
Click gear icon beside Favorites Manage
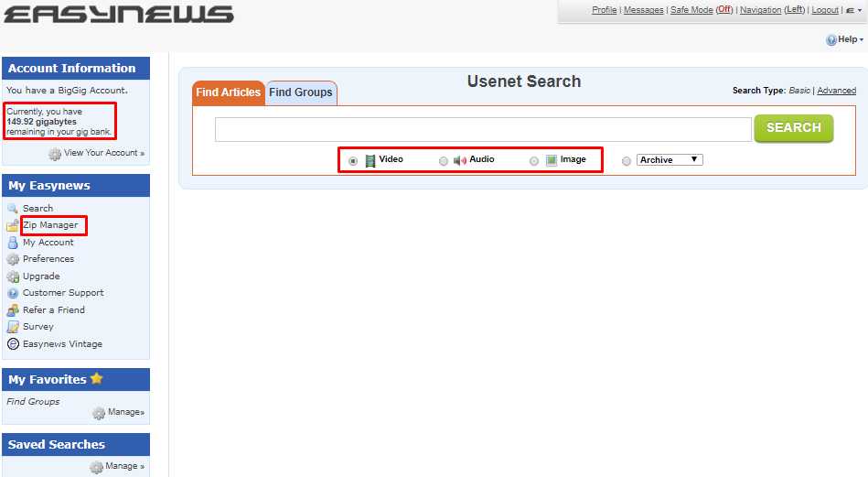pos(99,413)
